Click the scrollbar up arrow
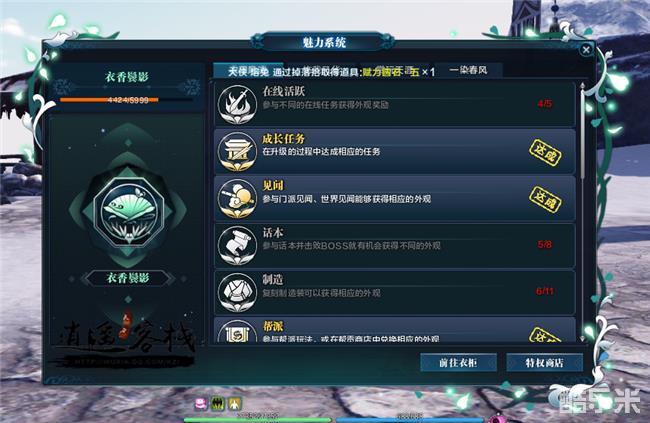 [582, 85]
